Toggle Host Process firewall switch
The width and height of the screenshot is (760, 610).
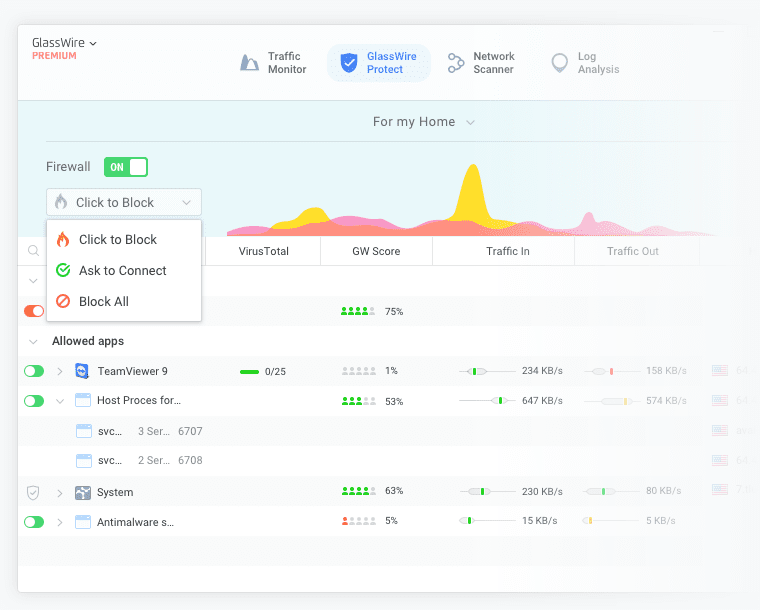coord(34,401)
